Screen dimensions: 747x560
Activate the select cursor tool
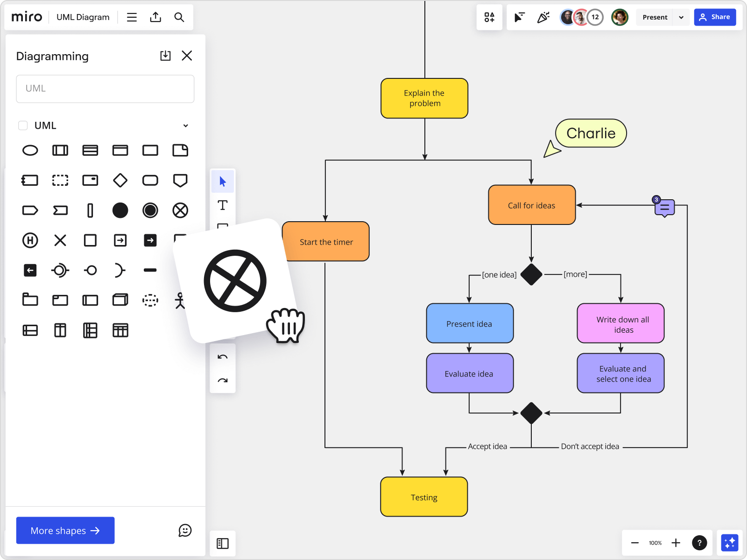pos(223,182)
